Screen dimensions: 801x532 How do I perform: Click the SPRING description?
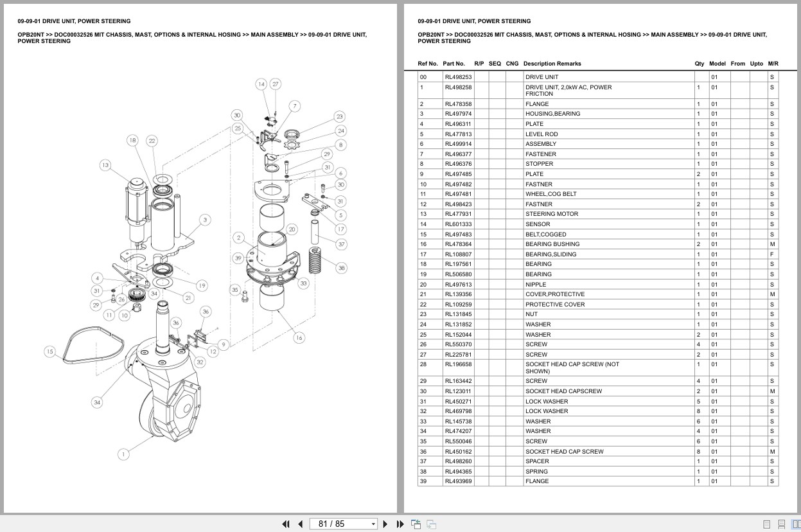[x=536, y=472]
